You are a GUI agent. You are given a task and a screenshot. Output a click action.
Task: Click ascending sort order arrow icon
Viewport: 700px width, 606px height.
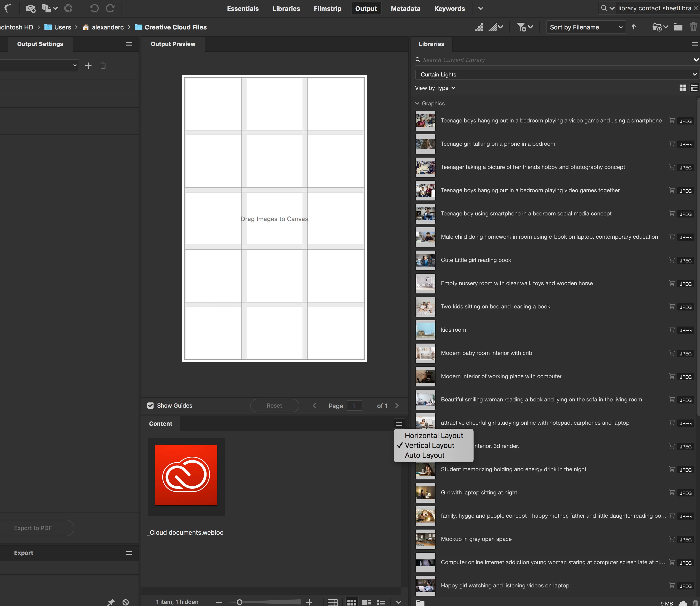click(634, 27)
